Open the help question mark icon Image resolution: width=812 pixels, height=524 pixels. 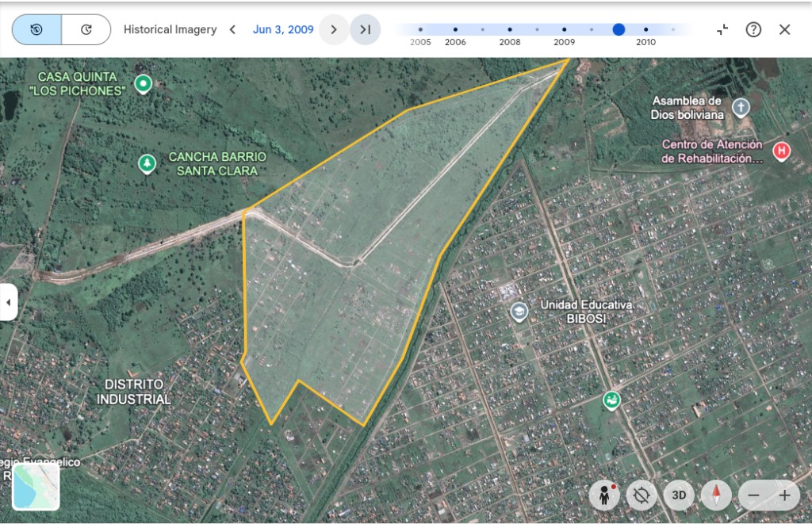tap(753, 29)
